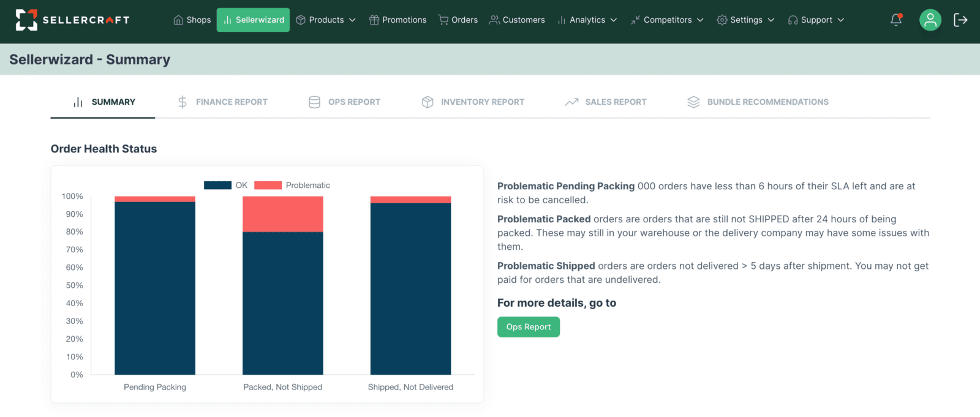
Task: Click the Sellerwizard bar chart icon
Action: point(227,20)
